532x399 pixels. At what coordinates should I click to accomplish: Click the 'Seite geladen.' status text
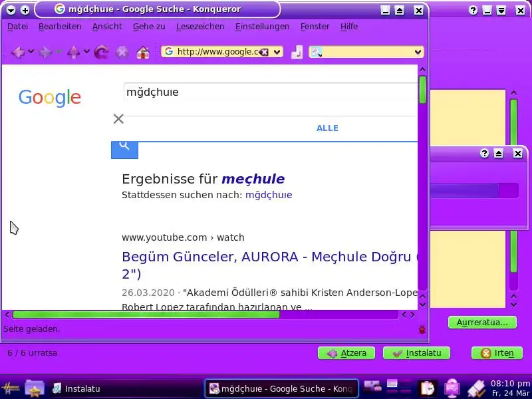click(x=31, y=329)
